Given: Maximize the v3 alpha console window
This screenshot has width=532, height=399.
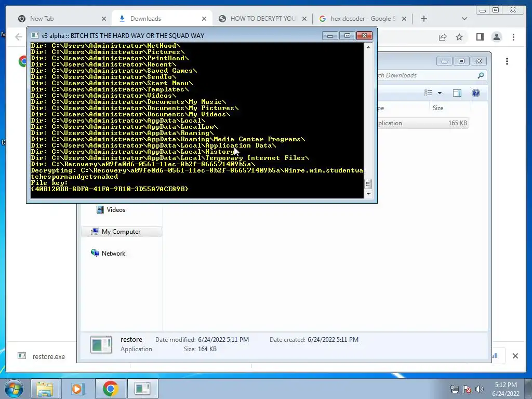Looking at the screenshot, I should tap(347, 36).
